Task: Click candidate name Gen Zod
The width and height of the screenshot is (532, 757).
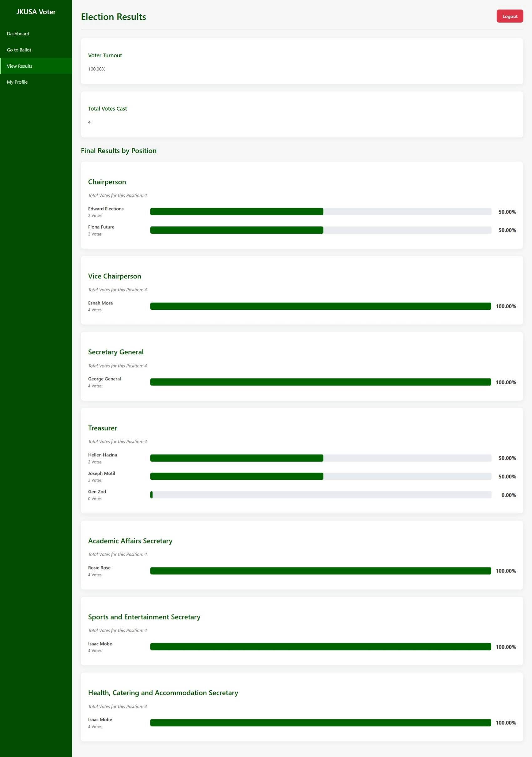Action: click(97, 492)
